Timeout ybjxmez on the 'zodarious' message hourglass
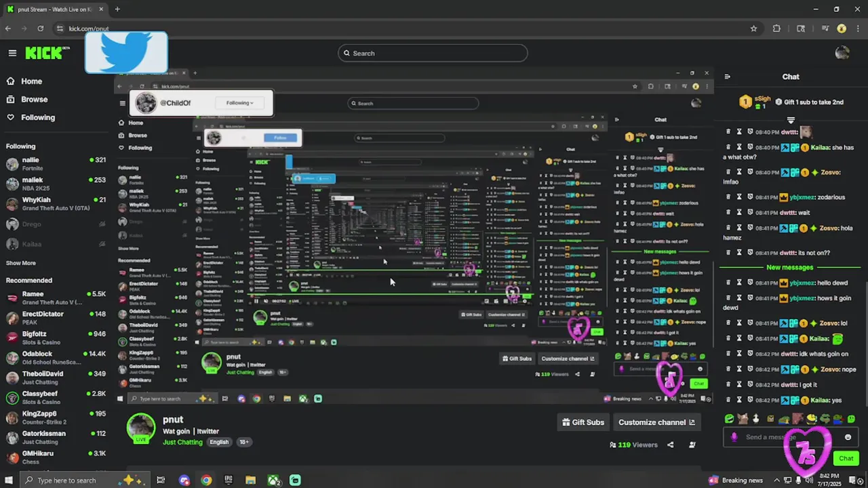The width and height of the screenshot is (868, 488). [740, 197]
